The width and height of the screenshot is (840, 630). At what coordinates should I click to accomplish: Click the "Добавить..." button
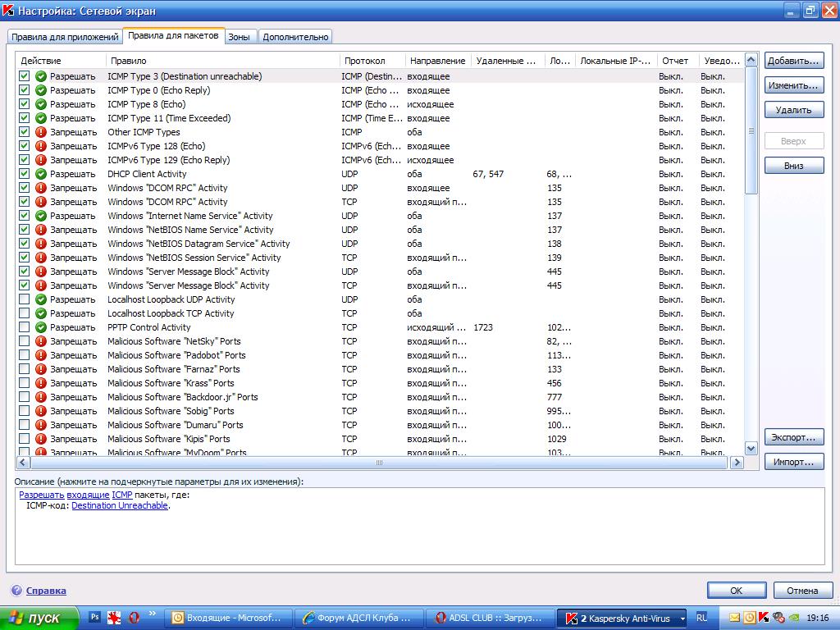pos(794,61)
